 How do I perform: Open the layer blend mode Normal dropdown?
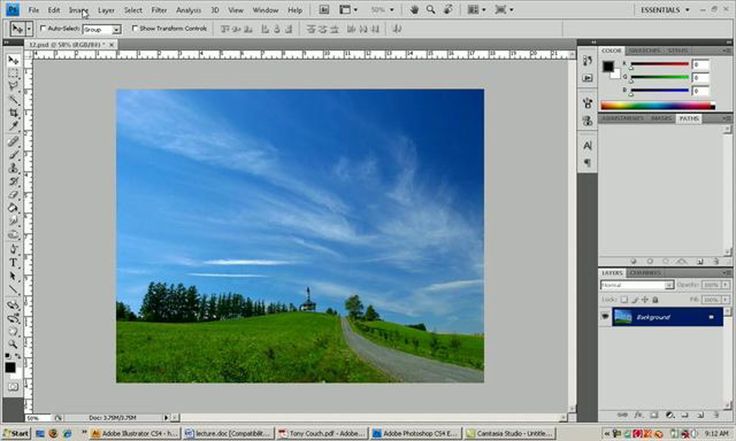(636, 285)
